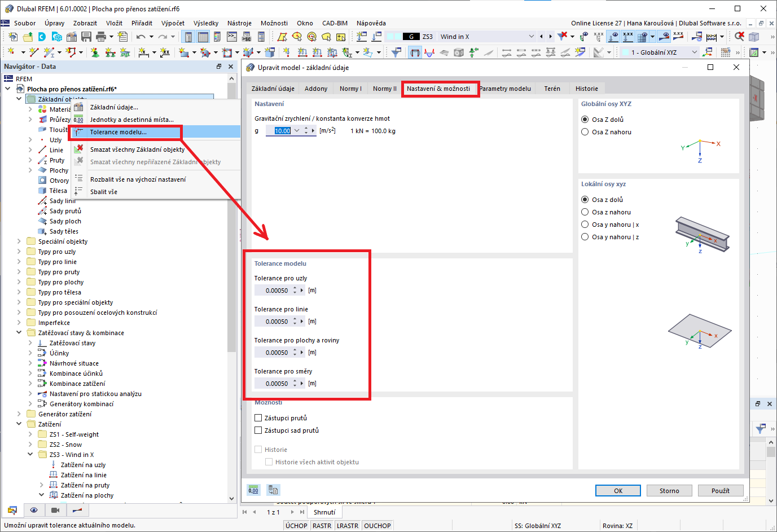Launch the script manager SC icon
This screenshot has height=532, width=777.
pos(247,37)
